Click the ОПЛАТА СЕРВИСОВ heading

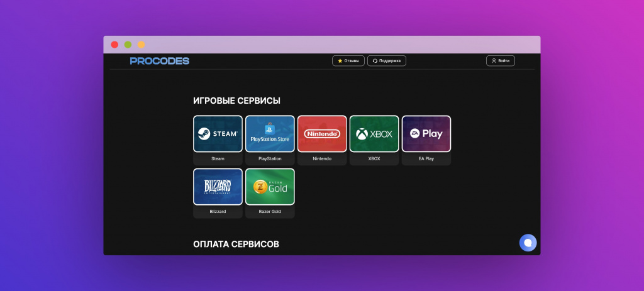pyautogui.click(x=236, y=244)
